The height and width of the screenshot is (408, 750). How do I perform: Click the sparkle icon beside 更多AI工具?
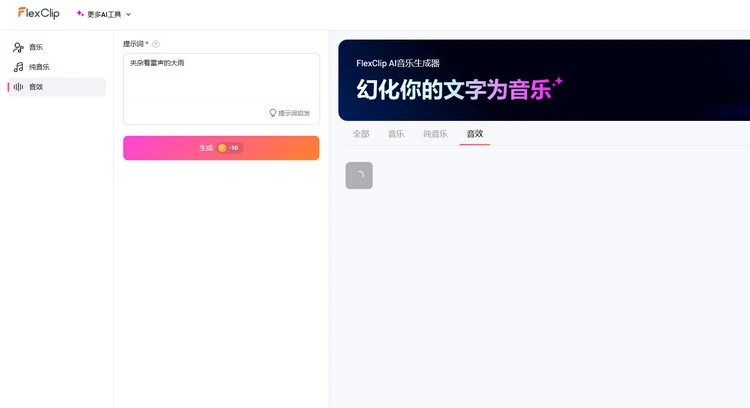[80, 14]
